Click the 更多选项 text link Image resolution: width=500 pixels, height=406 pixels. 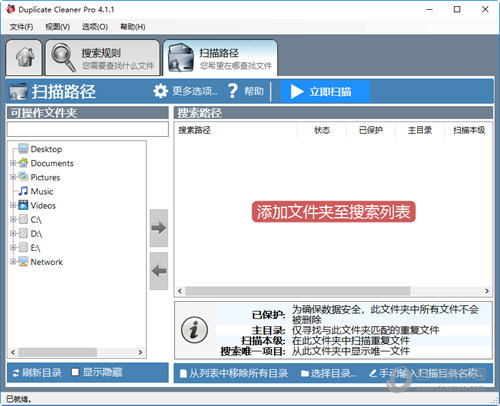195,91
